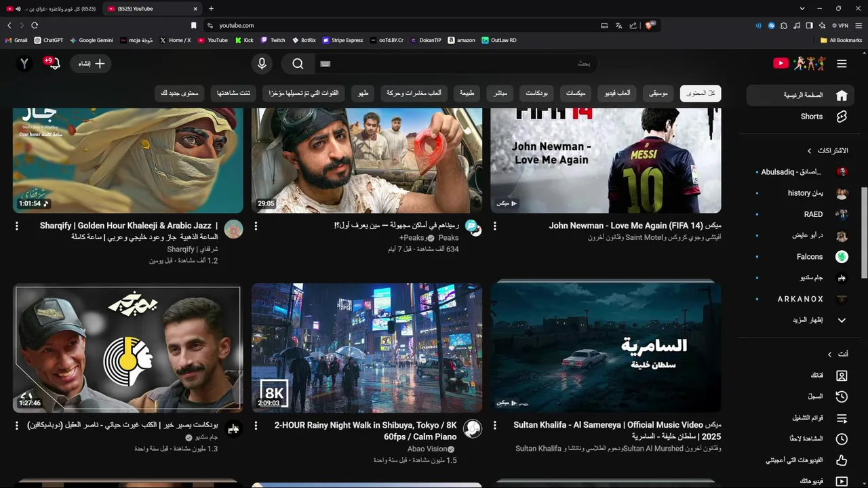Open Peaks channel avatar
This screenshot has height=488, width=868.
point(473,228)
